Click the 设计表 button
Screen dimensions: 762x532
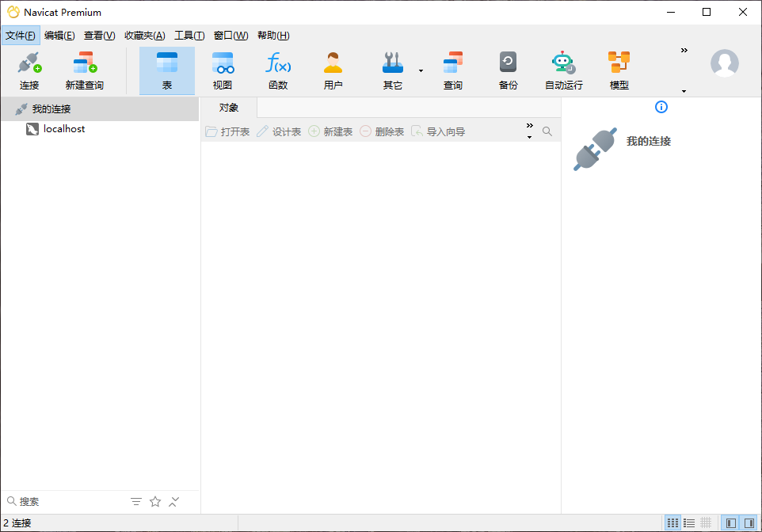[279, 131]
